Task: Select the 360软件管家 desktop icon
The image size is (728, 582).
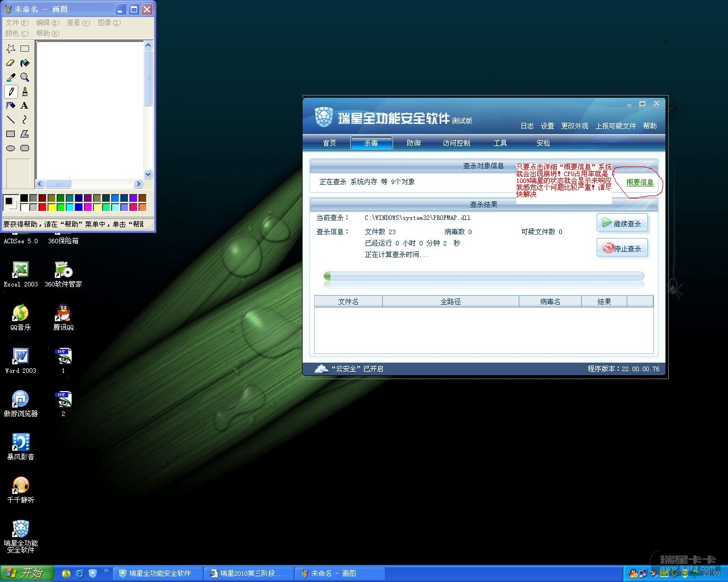Action: [63, 275]
